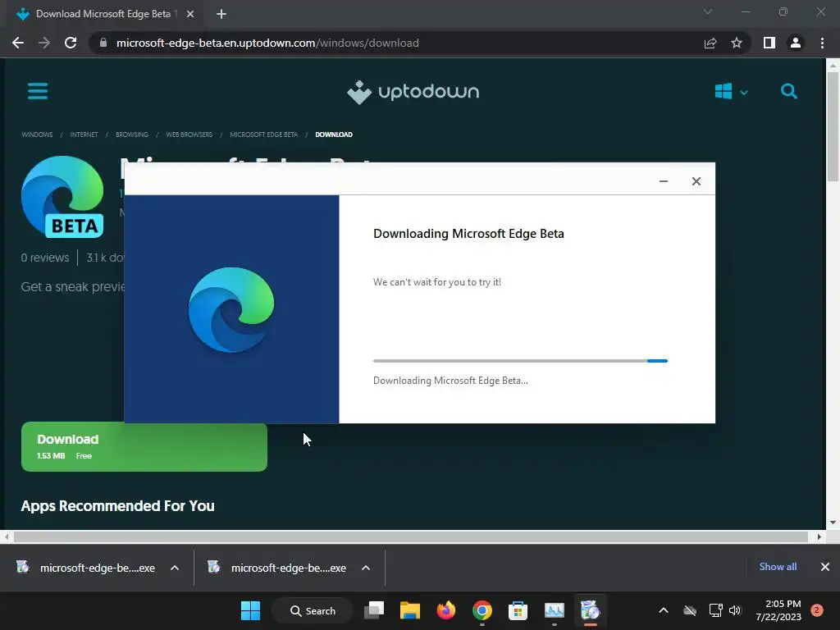The image size is (840, 630).
Task: Go to WINDOWS breadcrumb
Action: (37, 135)
